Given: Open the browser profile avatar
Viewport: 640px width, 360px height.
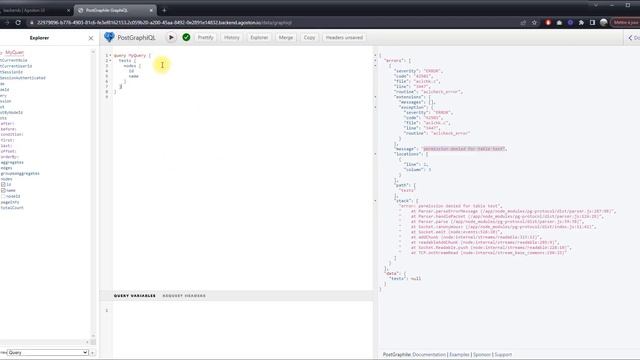Looking at the screenshot, I should point(604,22).
